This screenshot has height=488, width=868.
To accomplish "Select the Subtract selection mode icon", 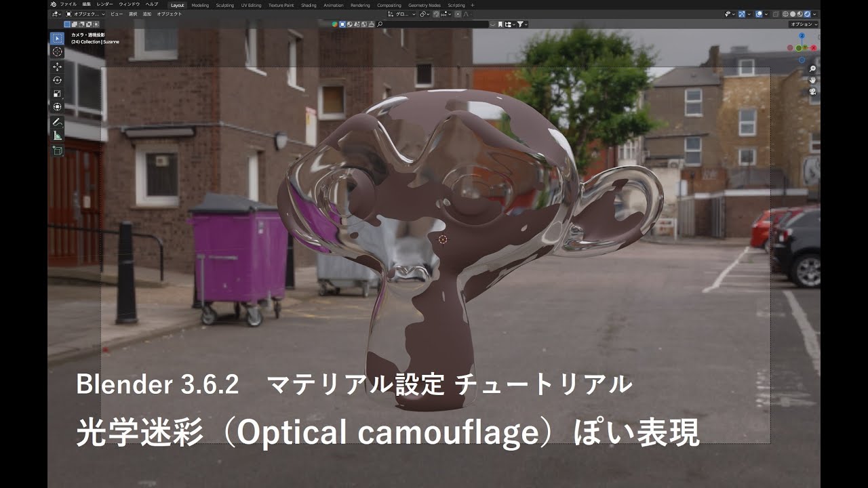I will [81, 24].
